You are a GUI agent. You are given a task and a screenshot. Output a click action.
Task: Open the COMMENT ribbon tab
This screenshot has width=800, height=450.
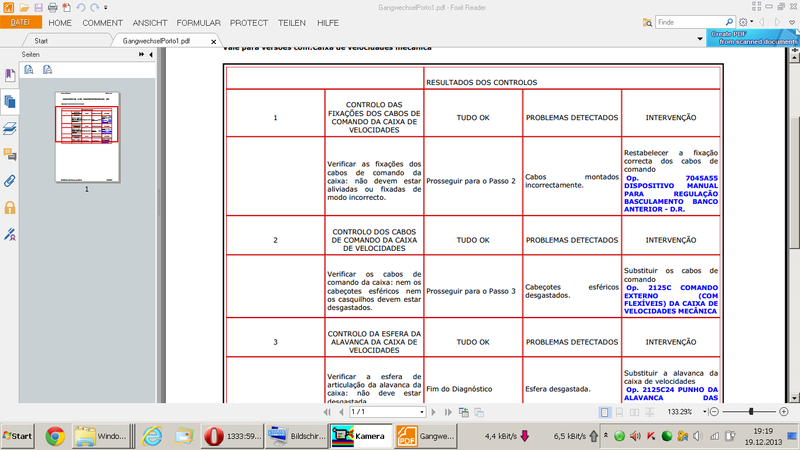pyautogui.click(x=102, y=22)
